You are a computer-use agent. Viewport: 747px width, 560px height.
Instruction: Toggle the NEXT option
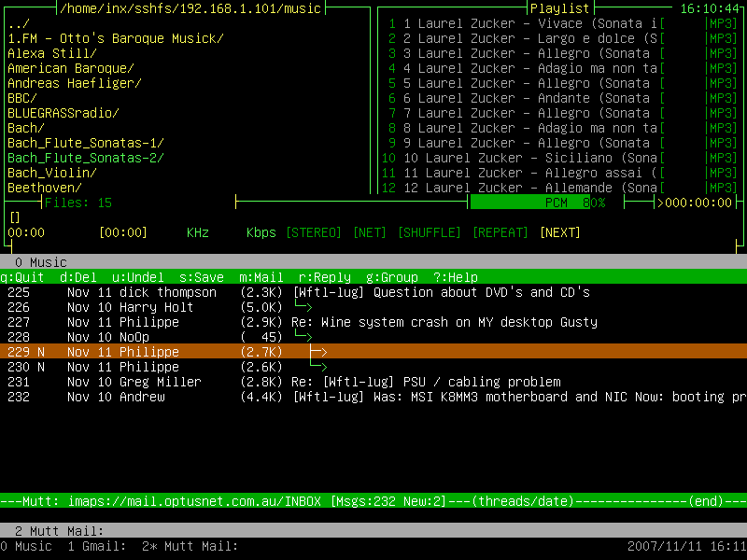(x=560, y=232)
